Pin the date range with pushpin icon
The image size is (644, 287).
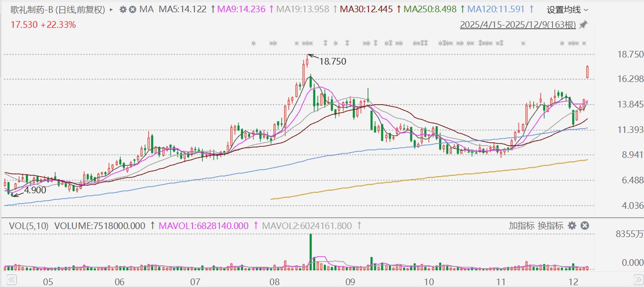pyautogui.click(x=584, y=25)
